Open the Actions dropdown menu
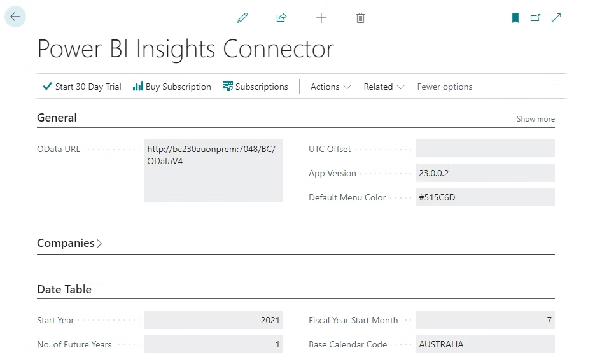The image size is (595, 364). pyautogui.click(x=330, y=87)
